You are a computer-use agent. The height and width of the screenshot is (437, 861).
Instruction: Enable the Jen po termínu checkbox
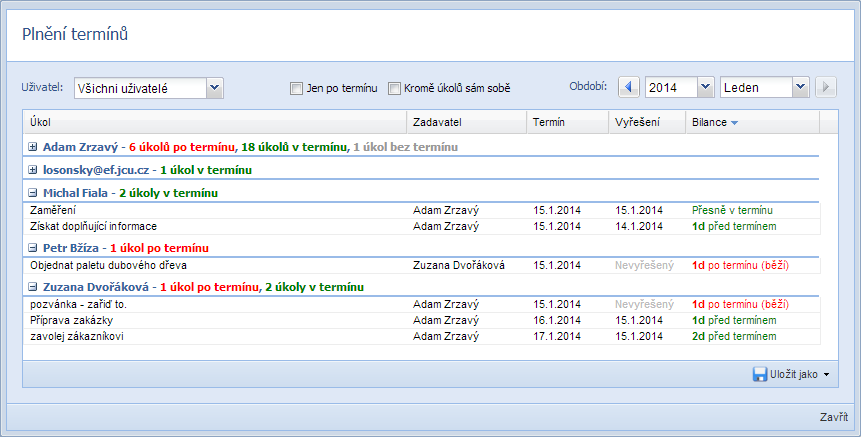pyautogui.click(x=296, y=88)
